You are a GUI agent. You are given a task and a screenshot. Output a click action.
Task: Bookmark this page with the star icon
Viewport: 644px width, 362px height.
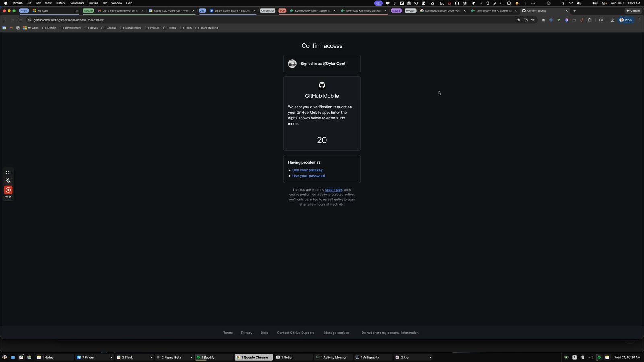[533, 20]
